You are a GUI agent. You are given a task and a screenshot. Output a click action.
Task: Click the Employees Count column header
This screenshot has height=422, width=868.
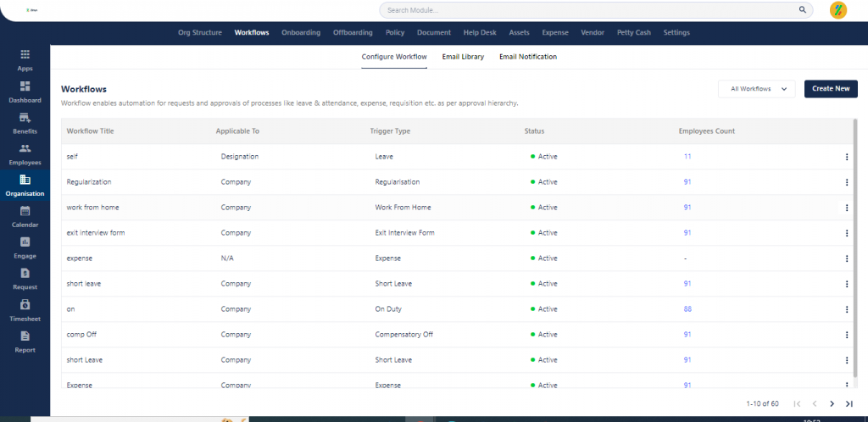click(707, 131)
